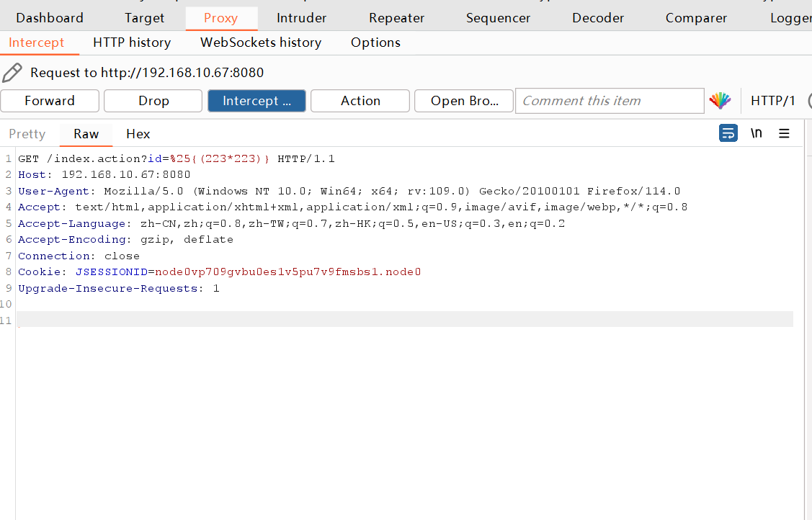This screenshot has width=812, height=520.
Task: Click the User-Agent header line
Action: point(349,191)
